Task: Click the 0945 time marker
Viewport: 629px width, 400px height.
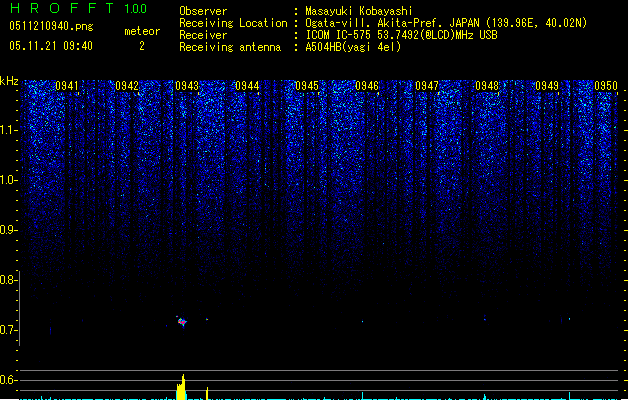Action: [x=307, y=86]
